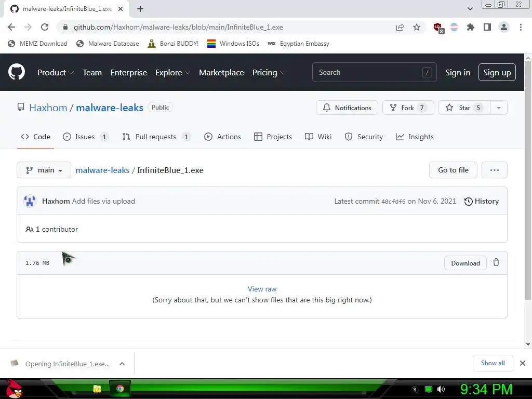Open the file explorer taskbar icon
The image size is (532, 399).
coord(97,389)
